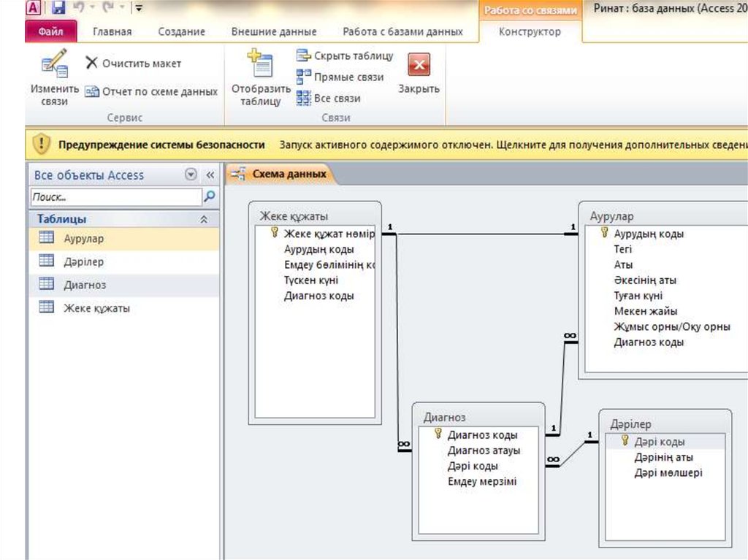Image resolution: width=748 pixels, height=560 pixels.
Task: Collapse the navigation pane with double chevron
Action: pos(210,175)
